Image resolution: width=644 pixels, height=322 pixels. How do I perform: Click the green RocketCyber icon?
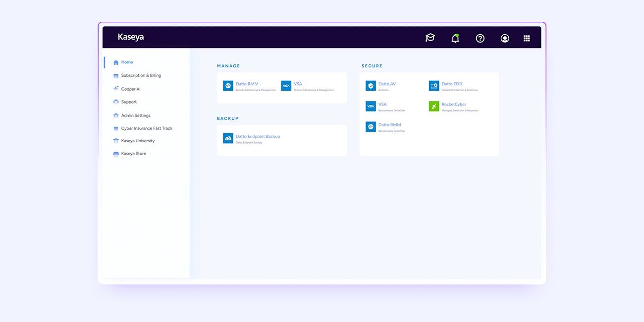(x=434, y=107)
